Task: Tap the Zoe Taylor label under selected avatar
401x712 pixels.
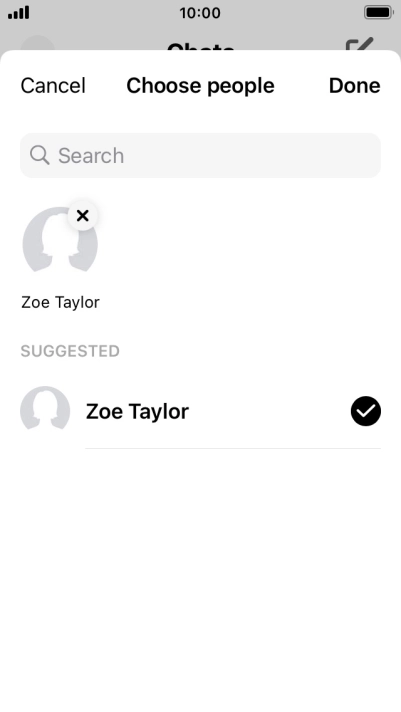Action: pos(60,302)
